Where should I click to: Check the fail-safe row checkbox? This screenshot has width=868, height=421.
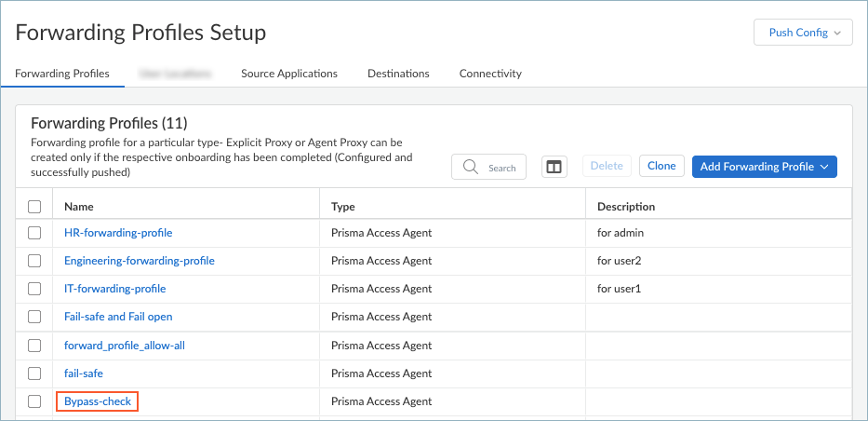coord(34,373)
